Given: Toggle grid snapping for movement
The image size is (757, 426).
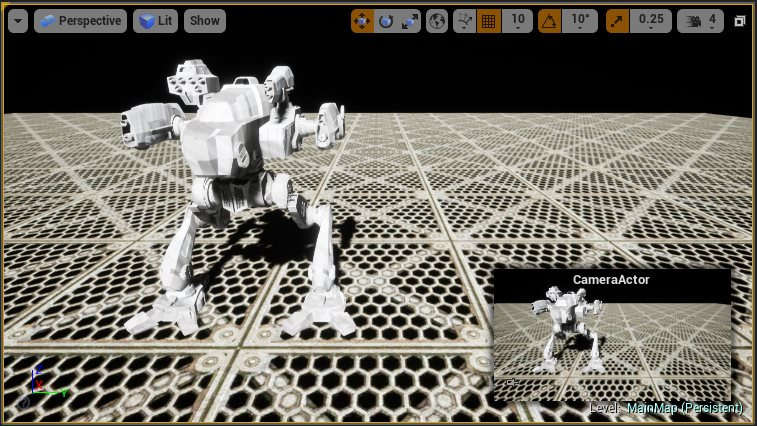Looking at the screenshot, I should pos(489,21).
